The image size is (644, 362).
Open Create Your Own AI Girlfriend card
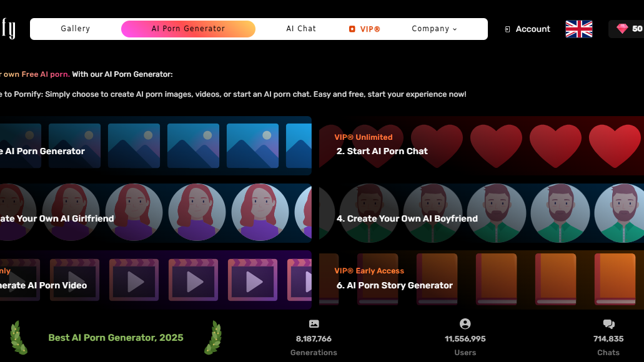pos(156,213)
